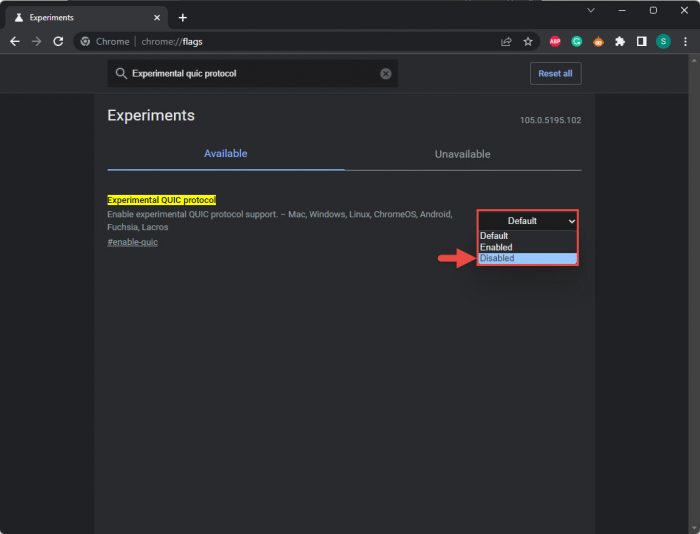Open the #enable-quic anchor link
The width and height of the screenshot is (700, 534).
point(132,242)
